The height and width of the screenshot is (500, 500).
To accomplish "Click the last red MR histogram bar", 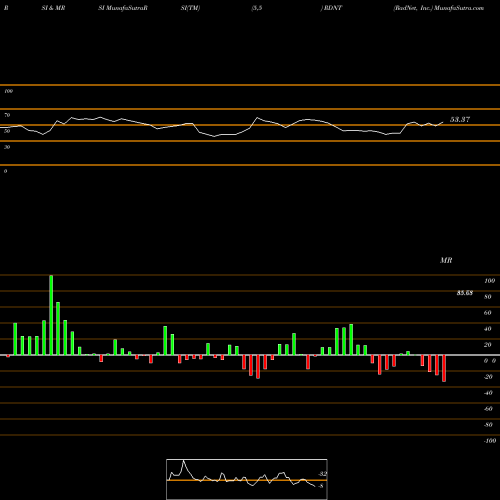I will [444, 368].
